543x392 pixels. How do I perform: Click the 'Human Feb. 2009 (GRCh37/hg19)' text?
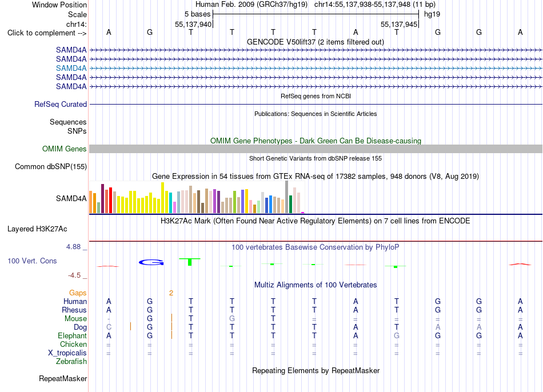coord(251,5)
